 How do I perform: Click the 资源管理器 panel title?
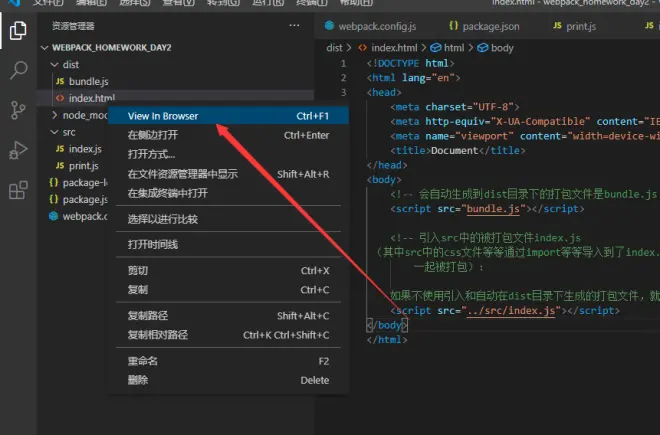[x=73, y=26]
